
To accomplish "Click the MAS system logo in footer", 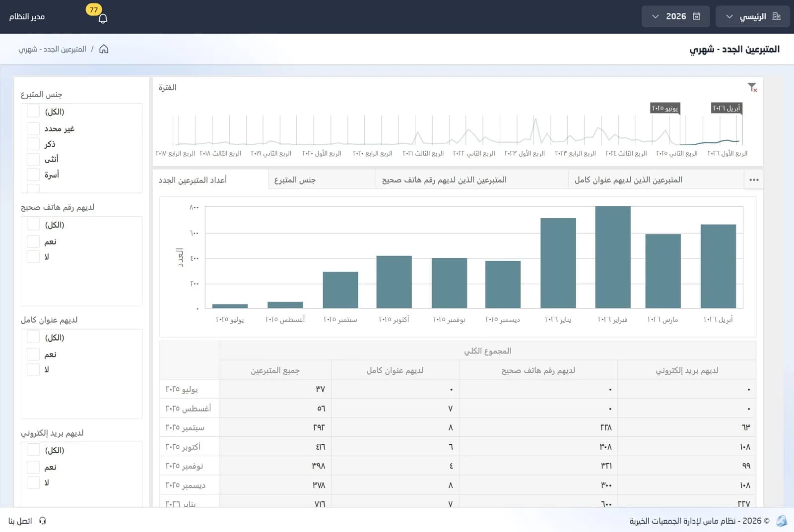I will 782,521.
